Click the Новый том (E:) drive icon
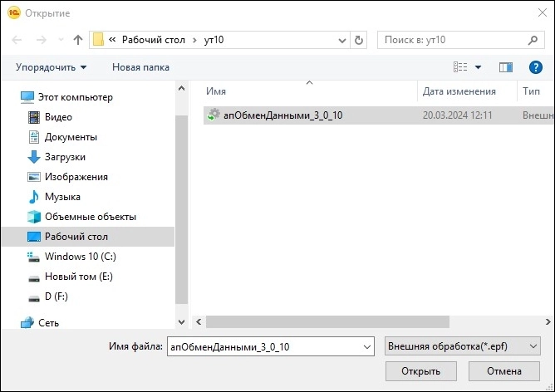This screenshot has width=555, height=392. point(34,278)
